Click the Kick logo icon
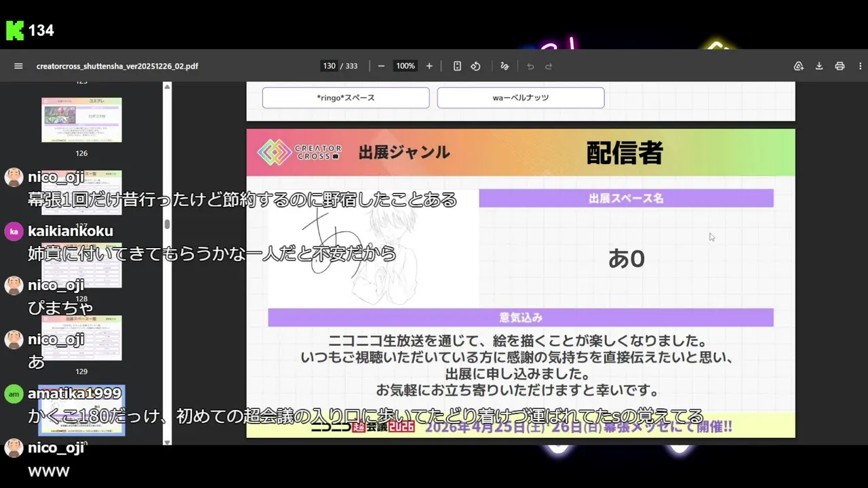This screenshot has height=488, width=868. point(15,30)
